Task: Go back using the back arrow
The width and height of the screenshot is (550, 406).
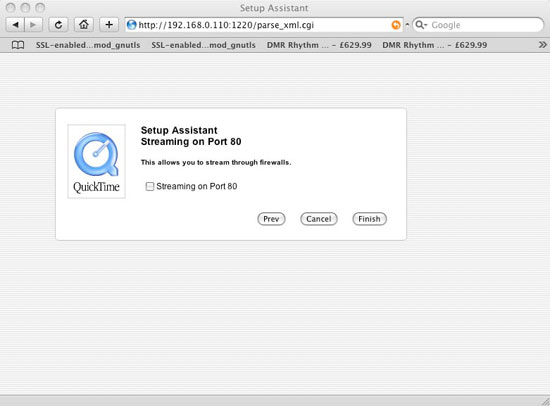Action: click(x=15, y=25)
